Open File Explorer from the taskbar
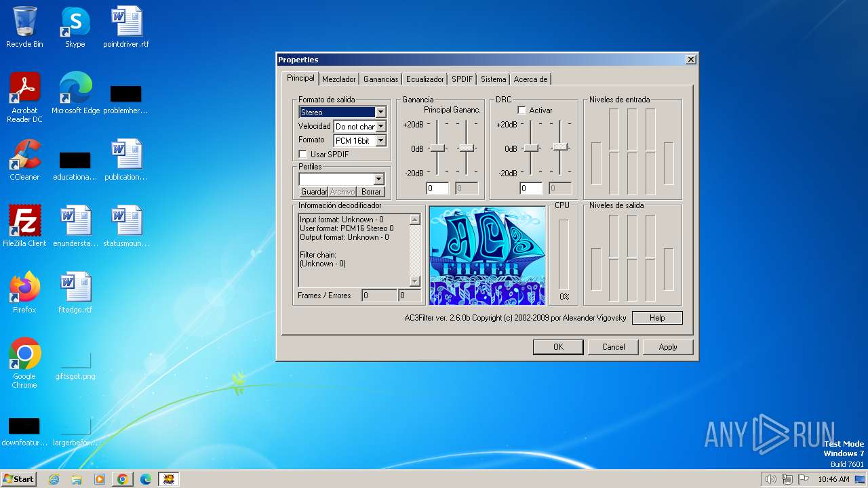 (x=77, y=479)
